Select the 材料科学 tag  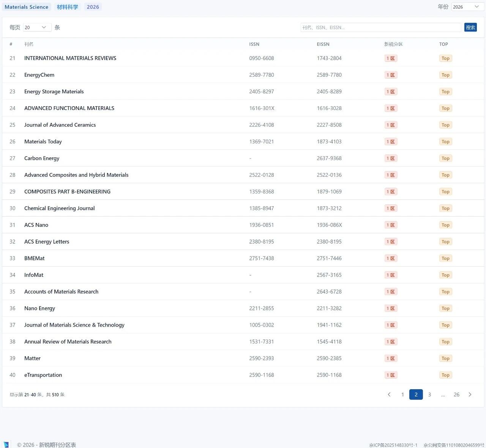tap(68, 7)
